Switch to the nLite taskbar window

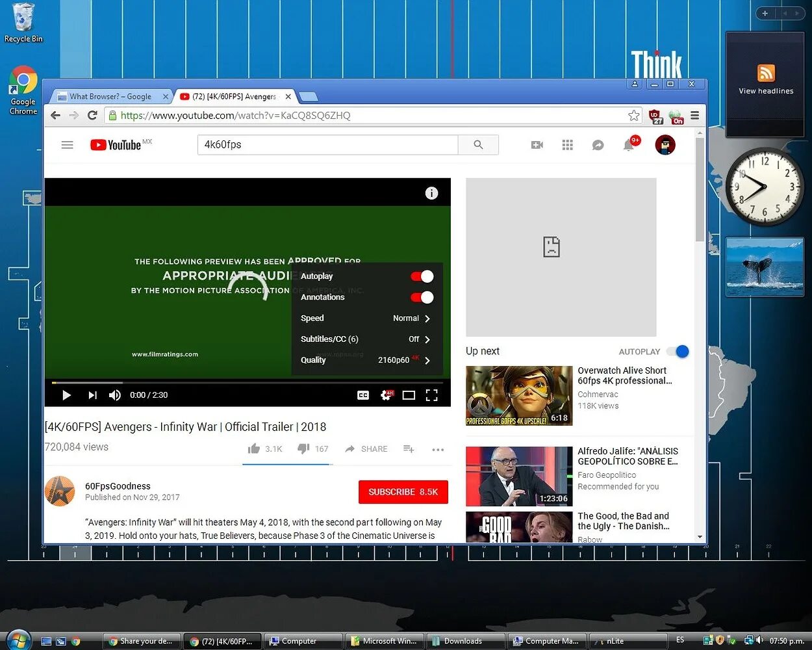[628, 641]
